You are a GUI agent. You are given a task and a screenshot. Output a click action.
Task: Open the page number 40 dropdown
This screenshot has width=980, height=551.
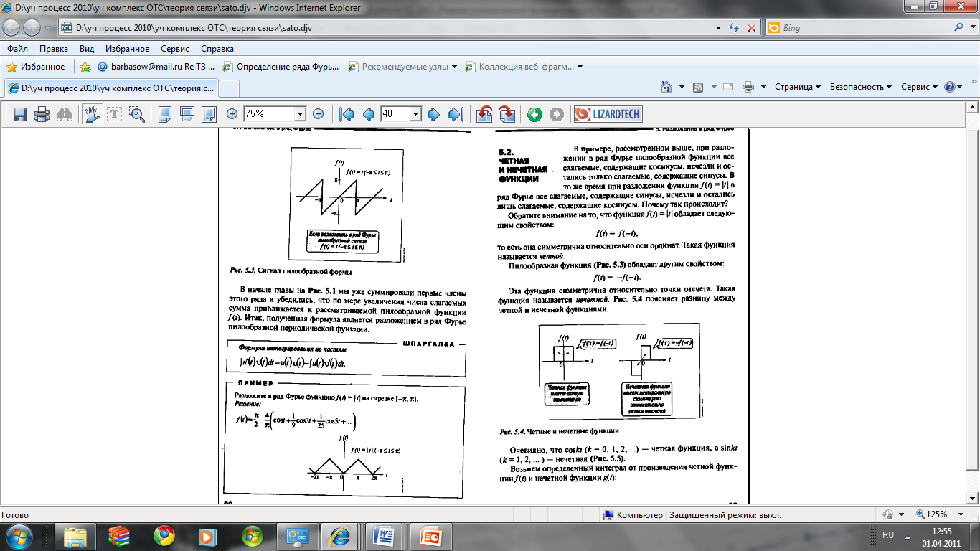tap(415, 114)
